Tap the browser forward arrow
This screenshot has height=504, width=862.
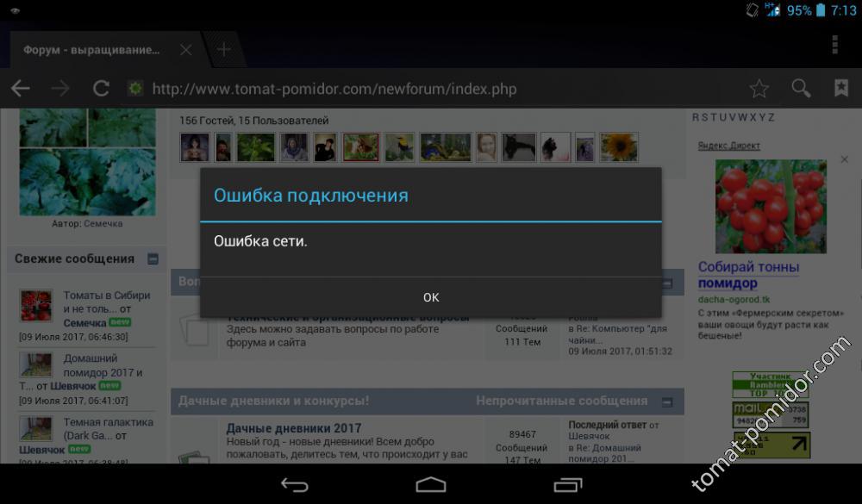pyautogui.click(x=60, y=89)
